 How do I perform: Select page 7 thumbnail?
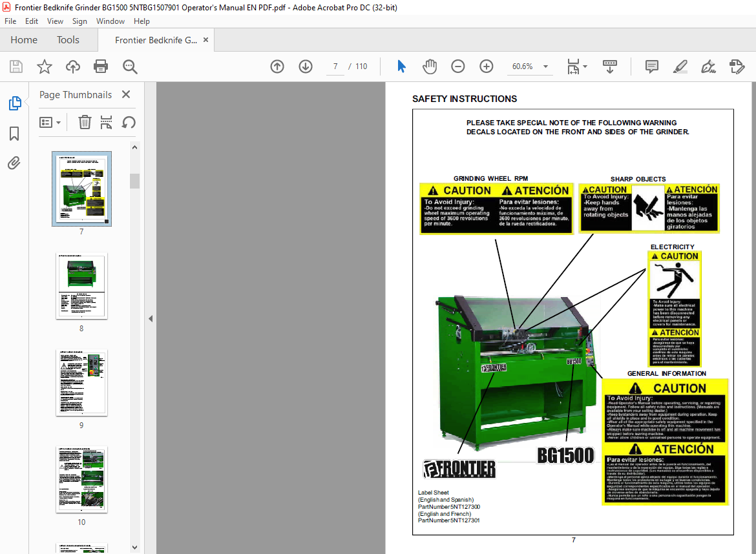click(x=81, y=189)
